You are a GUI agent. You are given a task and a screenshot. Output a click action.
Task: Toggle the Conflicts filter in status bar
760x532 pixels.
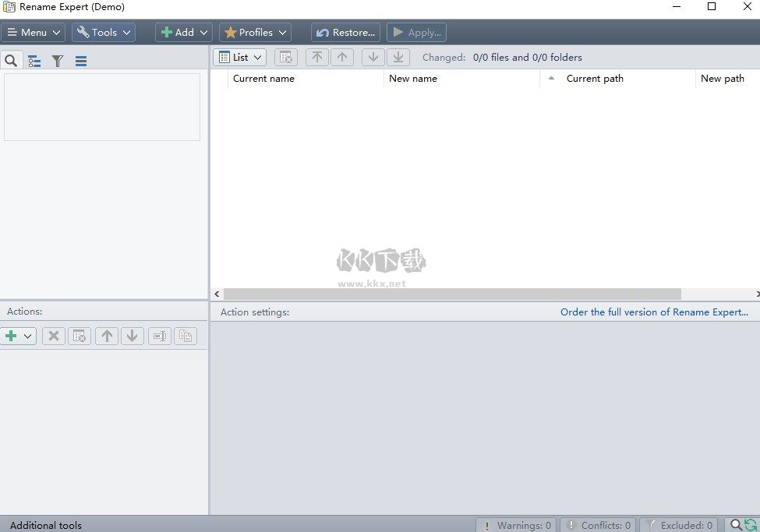click(x=599, y=525)
